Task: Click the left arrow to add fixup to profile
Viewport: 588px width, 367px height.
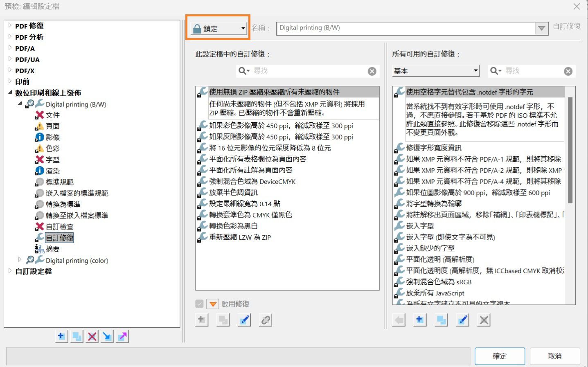Action: tap(399, 320)
